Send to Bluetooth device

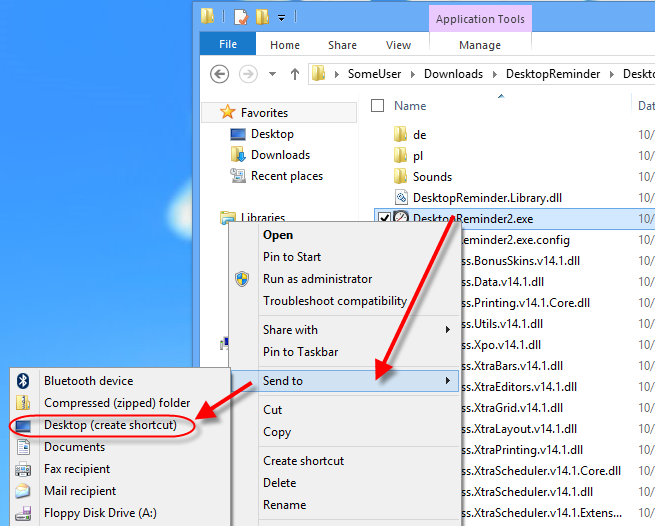[x=89, y=381]
